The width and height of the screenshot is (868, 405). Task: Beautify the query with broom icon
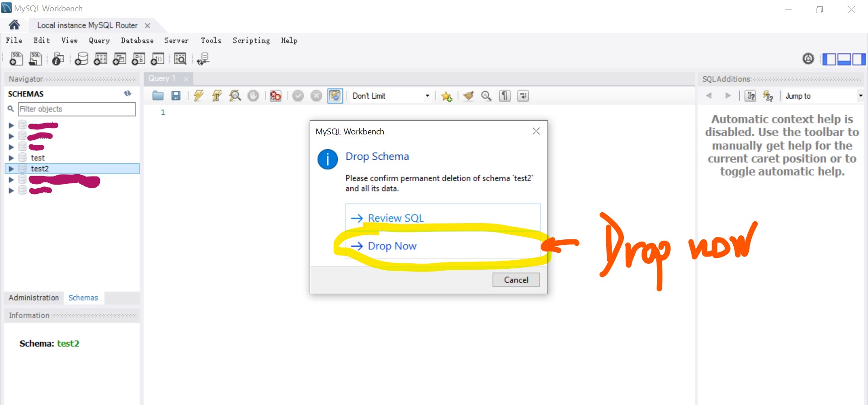pyautogui.click(x=468, y=95)
